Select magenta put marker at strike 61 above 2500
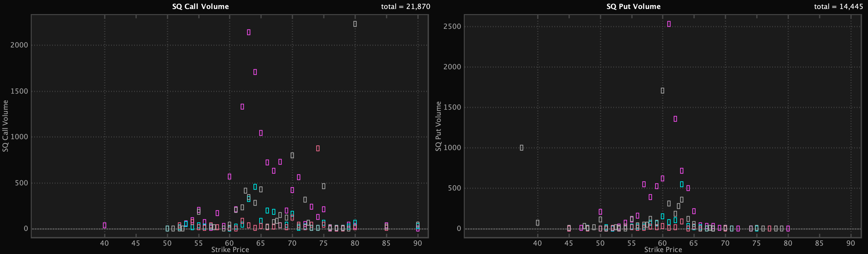868x254 pixels. coord(669,24)
